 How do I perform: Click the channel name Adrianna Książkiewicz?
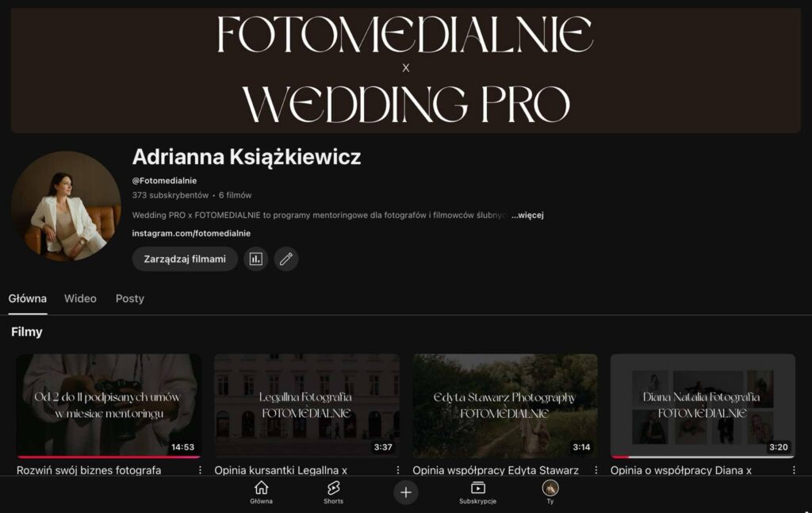click(247, 157)
